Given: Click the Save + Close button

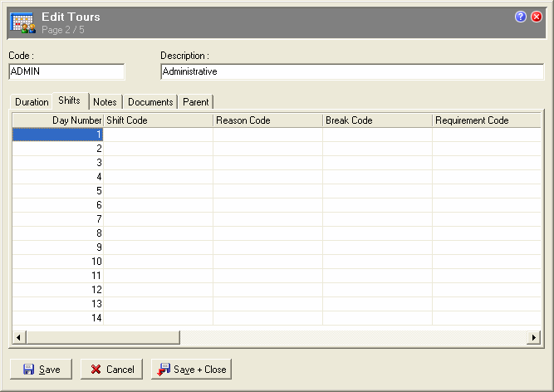Looking at the screenshot, I should point(191,370).
